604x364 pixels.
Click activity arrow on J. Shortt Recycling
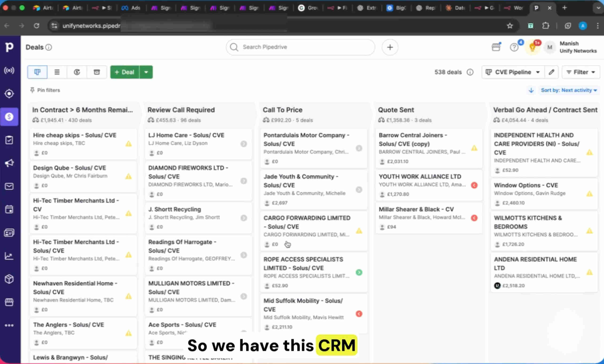click(244, 218)
